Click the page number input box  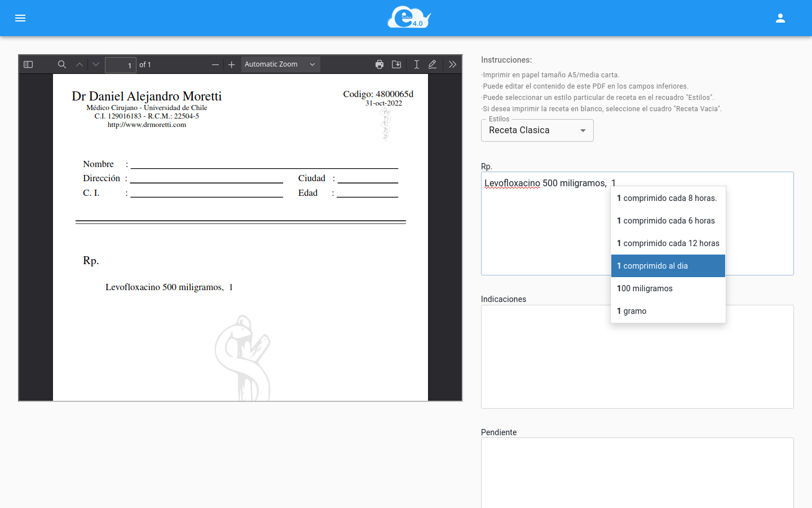pos(120,64)
